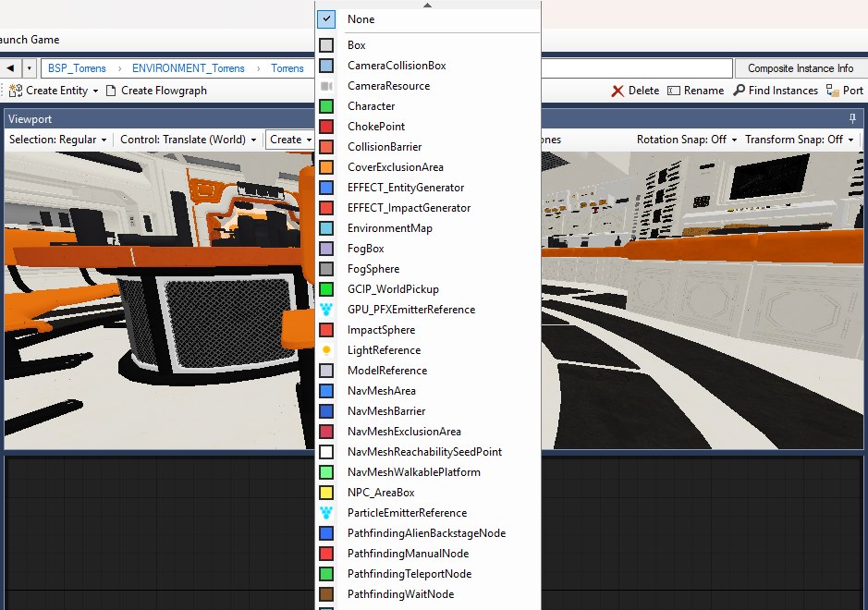Click the Find Instances magnifier icon
Screen dimensions: 868x610
(x=739, y=91)
